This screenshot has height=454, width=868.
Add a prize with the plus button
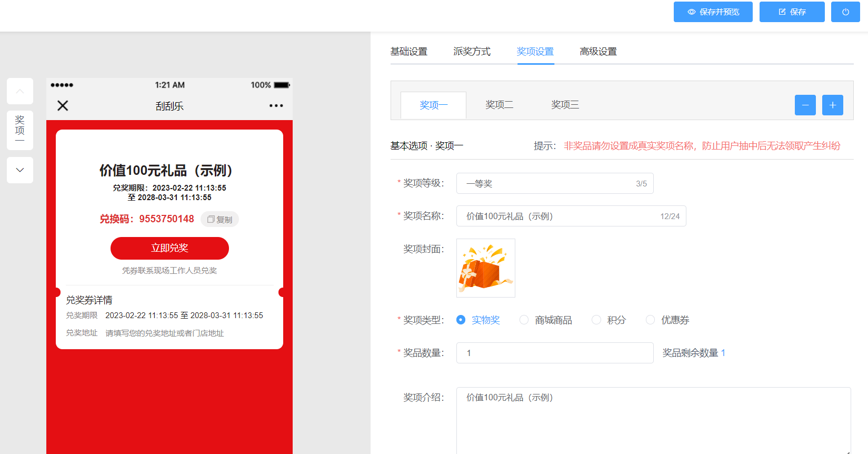click(x=833, y=105)
